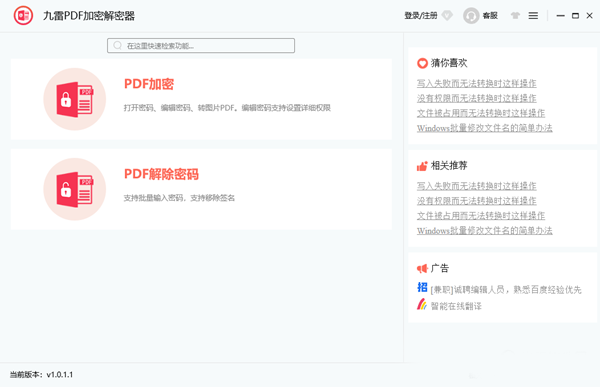This screenshot has width=600, height=387.
Task: Open the skin shirt icon
Action: (515, 16)
